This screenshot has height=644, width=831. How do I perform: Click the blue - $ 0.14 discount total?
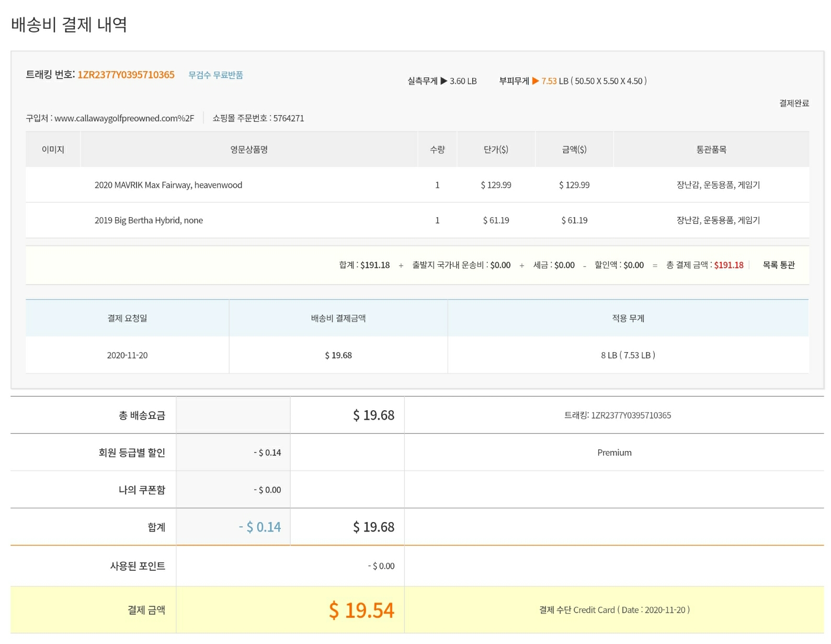tap(260, 527)
